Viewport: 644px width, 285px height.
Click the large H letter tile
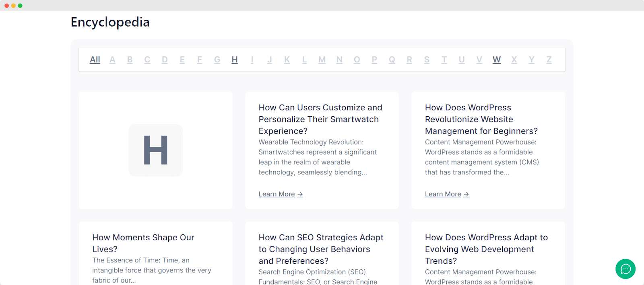coord(155,150)
